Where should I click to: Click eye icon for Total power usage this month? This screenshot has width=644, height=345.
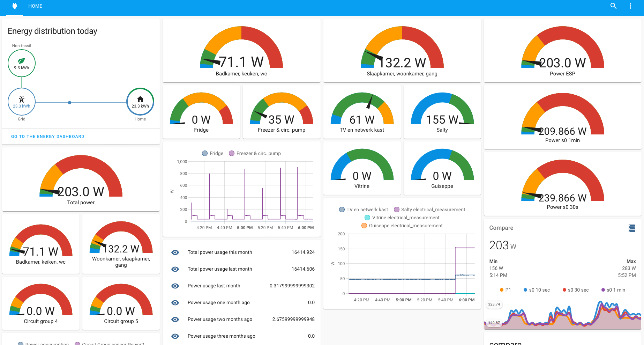coord(175,252)
